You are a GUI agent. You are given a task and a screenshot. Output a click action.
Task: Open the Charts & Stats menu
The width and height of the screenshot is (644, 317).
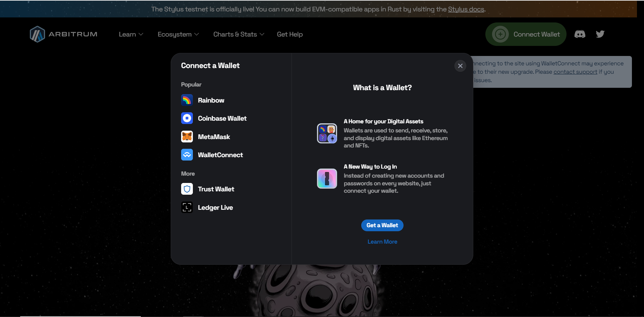(x=239, y=35)
